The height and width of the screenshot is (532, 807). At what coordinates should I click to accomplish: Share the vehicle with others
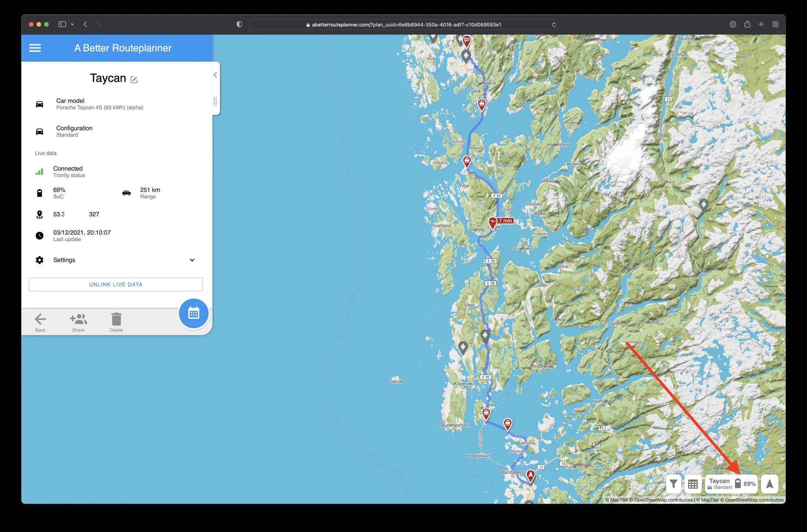pos(78,322)
